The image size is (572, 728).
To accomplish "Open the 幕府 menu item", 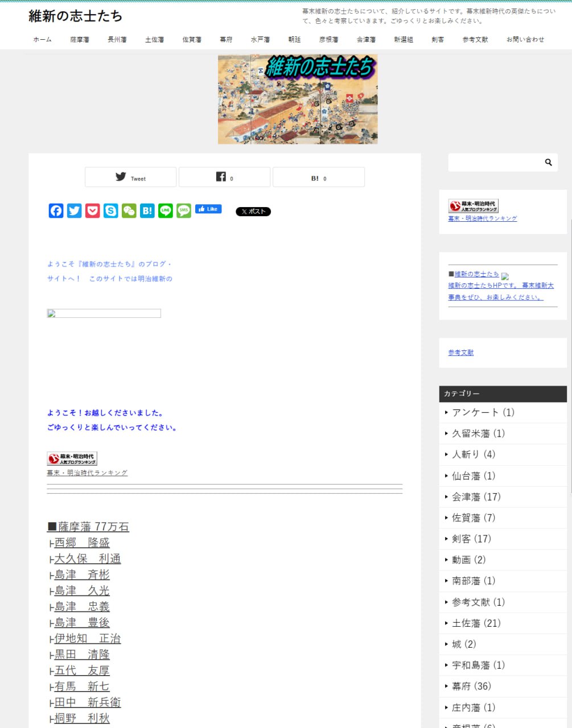I will click(226, 40).
